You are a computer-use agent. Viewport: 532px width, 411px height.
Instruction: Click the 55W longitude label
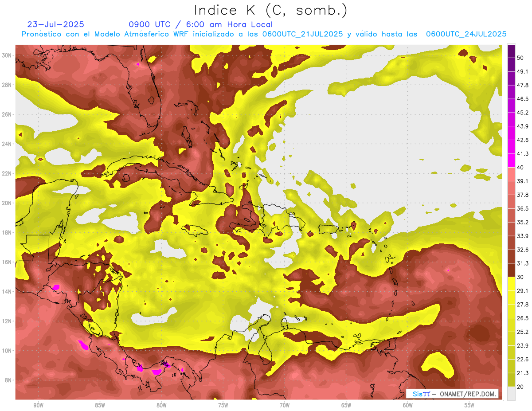469,406
